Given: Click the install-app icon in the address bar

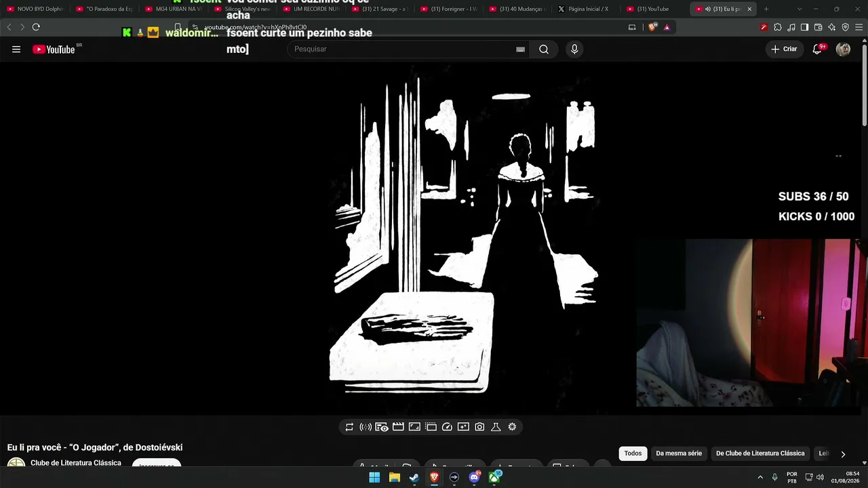Looking at the screenshot, I should (632, 27).
